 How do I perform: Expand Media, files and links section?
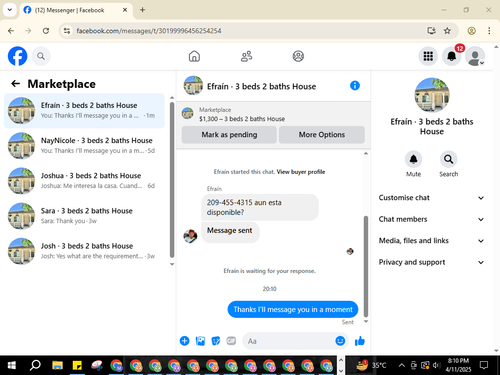tap(431, 241)
